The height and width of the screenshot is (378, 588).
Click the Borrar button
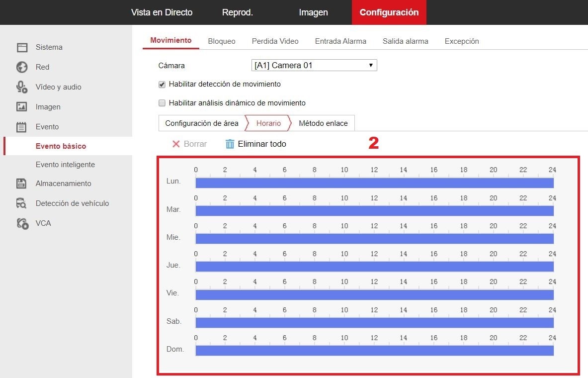(x=189, y=144)
